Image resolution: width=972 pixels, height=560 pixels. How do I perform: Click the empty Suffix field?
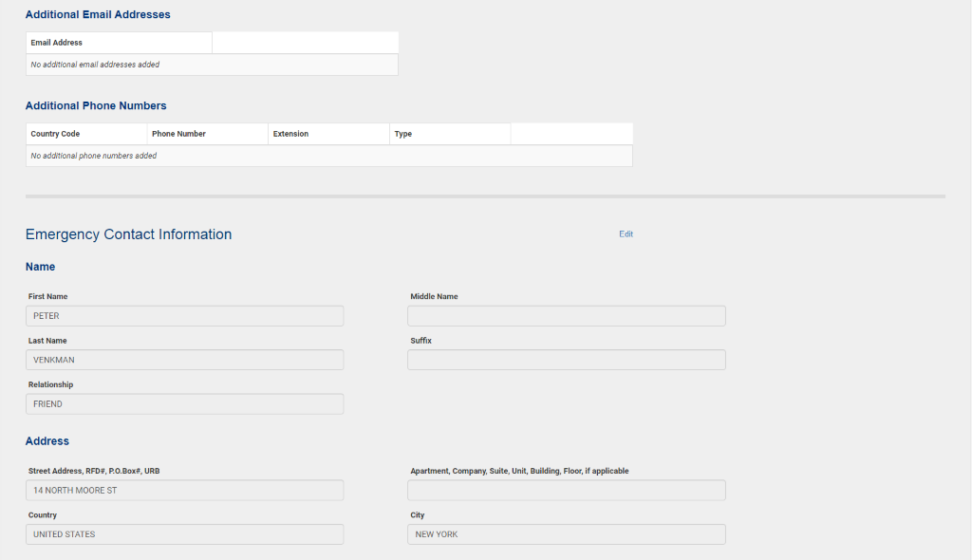pyautogui.click(x=567, y=360)
